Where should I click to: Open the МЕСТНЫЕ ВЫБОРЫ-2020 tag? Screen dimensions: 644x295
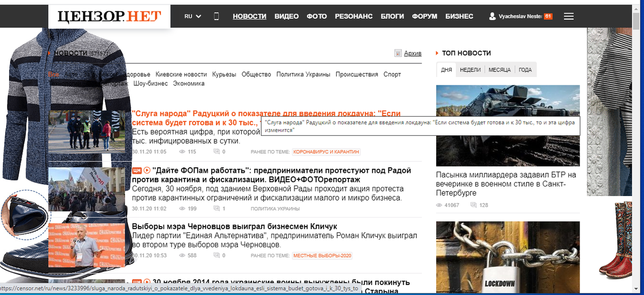323,256
